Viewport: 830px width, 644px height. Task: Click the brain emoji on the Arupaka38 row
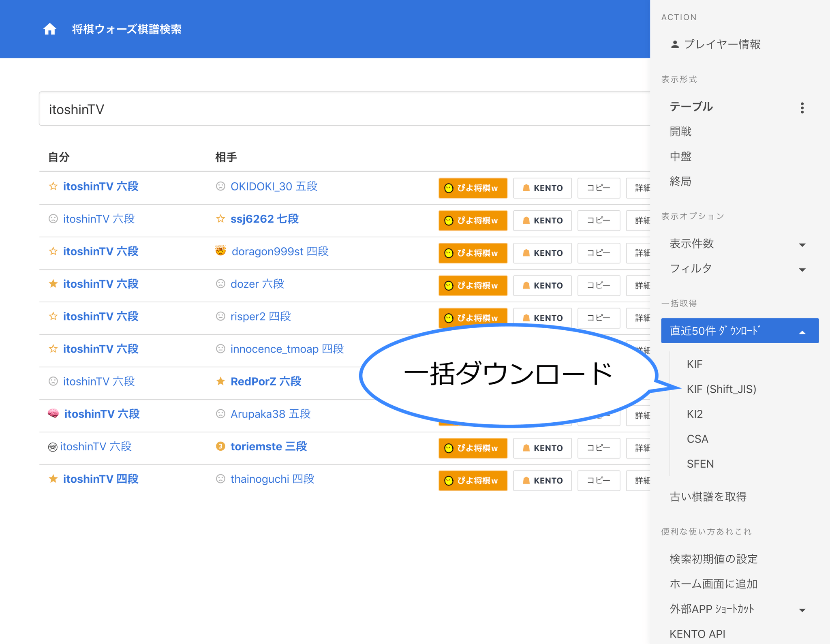(53, 413)
